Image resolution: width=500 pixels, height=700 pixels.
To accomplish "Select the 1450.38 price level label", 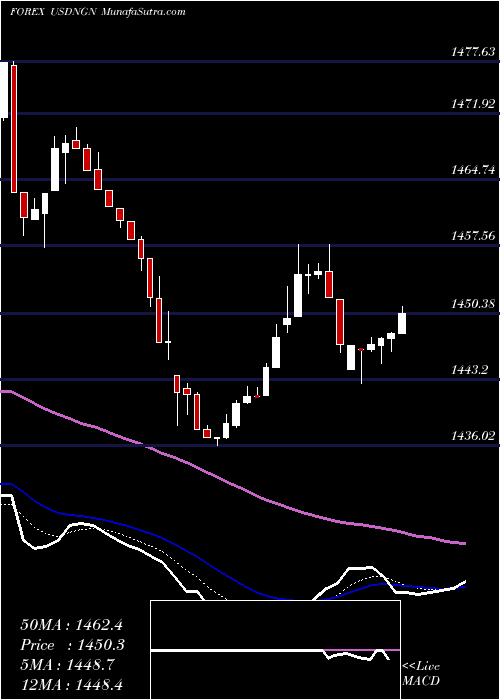I will (x=473, y=304).
